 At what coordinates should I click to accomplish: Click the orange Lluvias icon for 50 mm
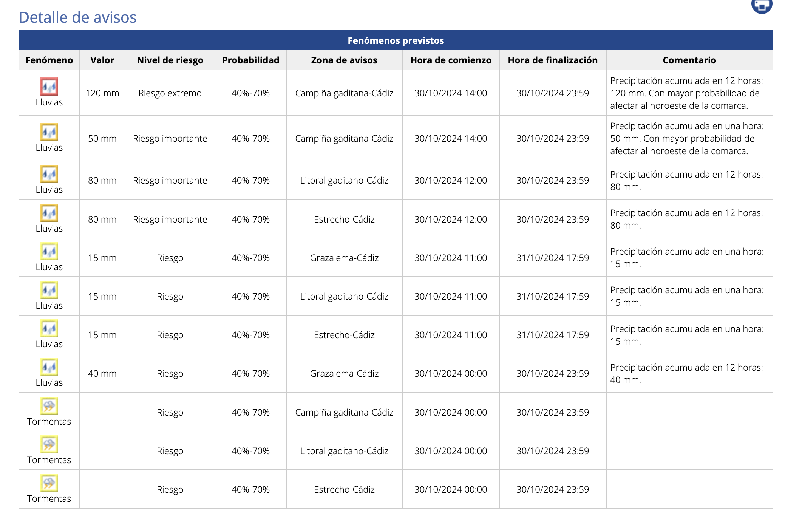point(49,132)
